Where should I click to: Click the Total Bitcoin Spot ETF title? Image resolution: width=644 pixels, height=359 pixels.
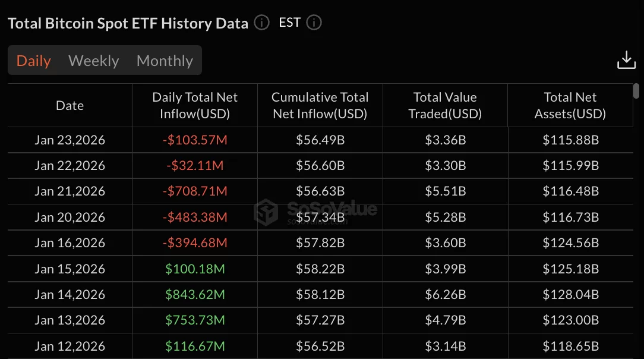(x=128, y=23)
